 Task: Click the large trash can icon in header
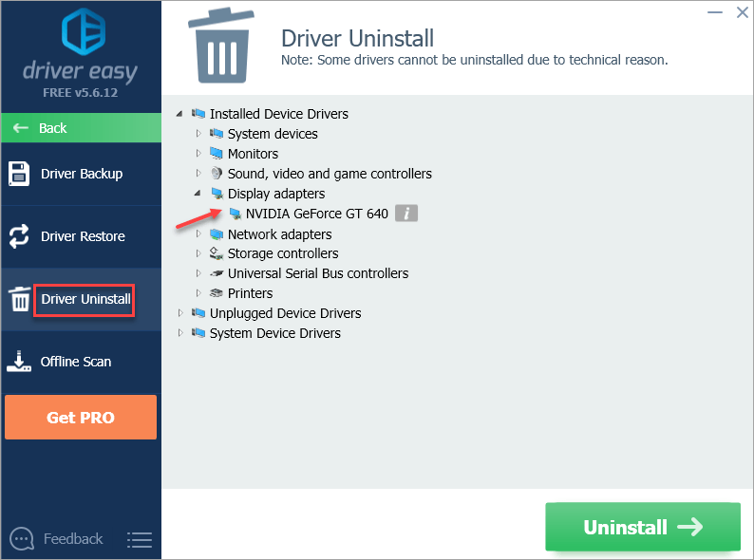[x=221, y=47]
